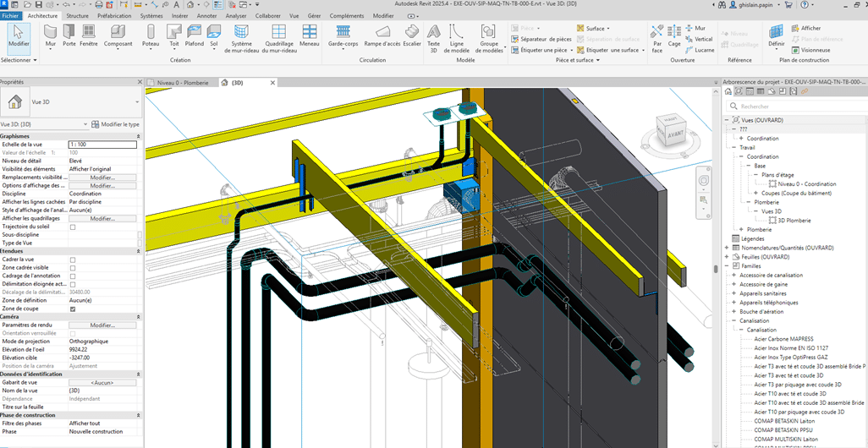Open 3D Plomberie view in browser
This screenshot has width=868, height=448.
tap(794, 220)
